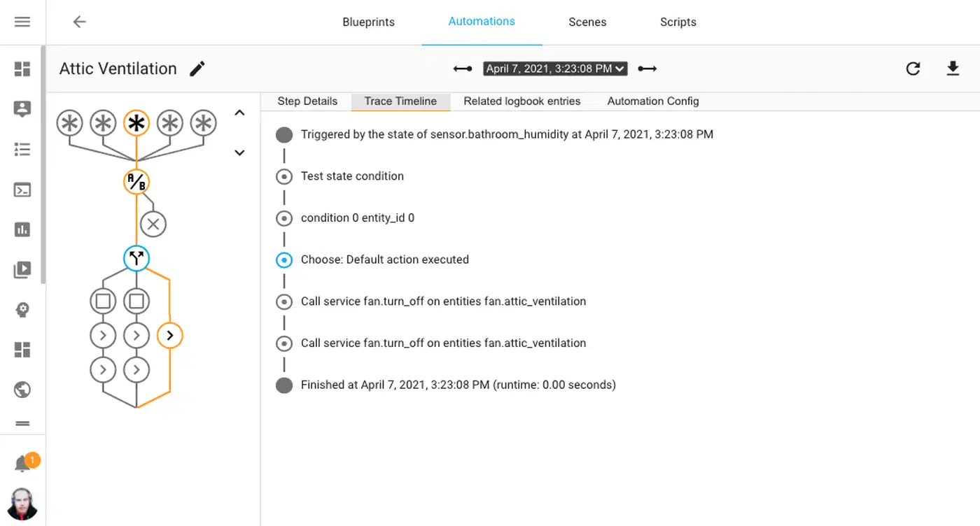Go to the previous trace arrow
This screenshot has width=980, height=526.
463,69
